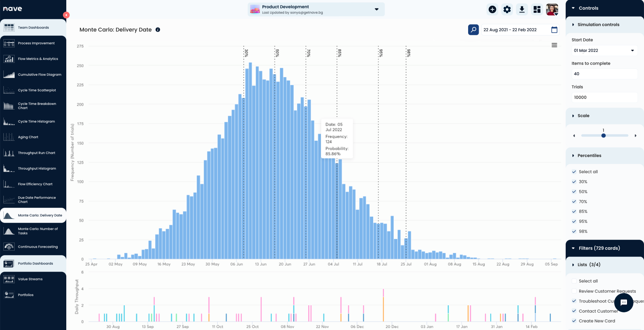This screenshot has width=644, height=330.
Task: Toggle Select all percentiles checkbox
Action: click(574, 172)
